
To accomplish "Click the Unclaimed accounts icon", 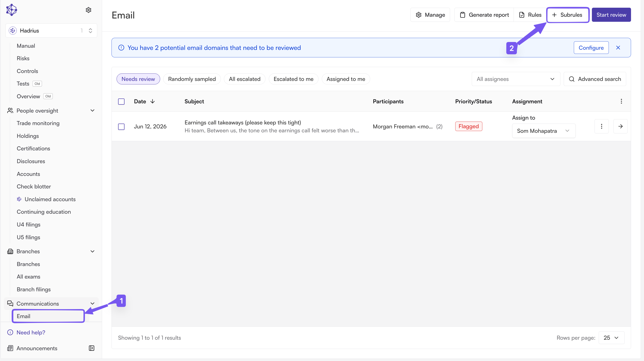I will click(x=19, y=199).
